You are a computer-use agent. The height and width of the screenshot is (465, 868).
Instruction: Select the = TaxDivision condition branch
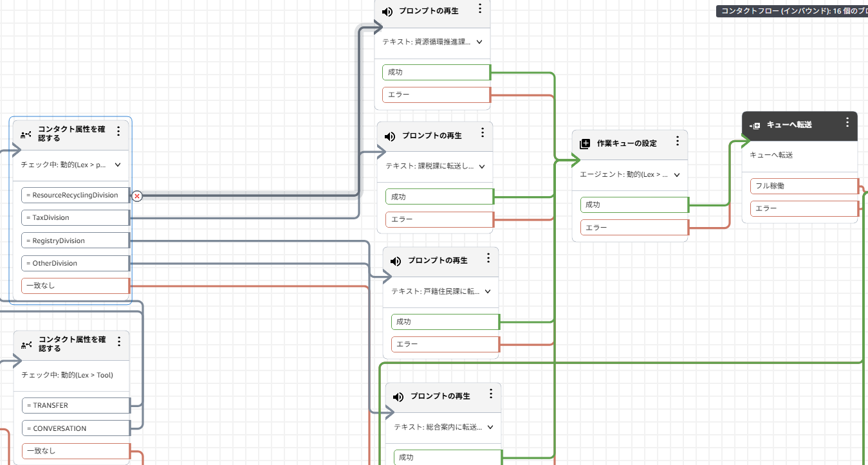75,218
